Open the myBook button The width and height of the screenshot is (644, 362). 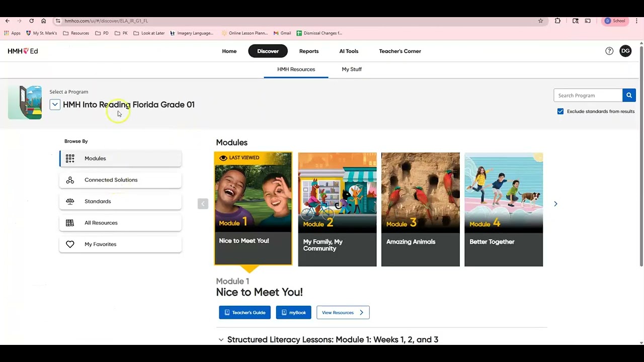coord(293,313)
